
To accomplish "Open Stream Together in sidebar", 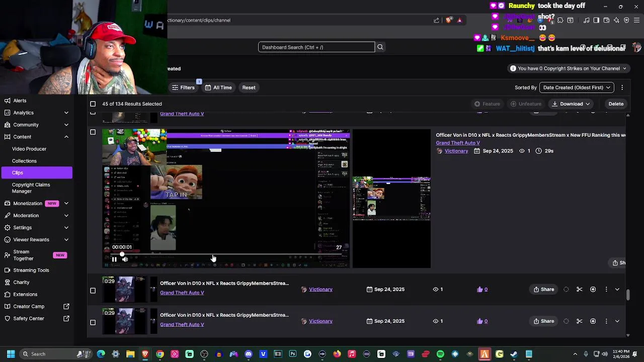I will (23, 255).
